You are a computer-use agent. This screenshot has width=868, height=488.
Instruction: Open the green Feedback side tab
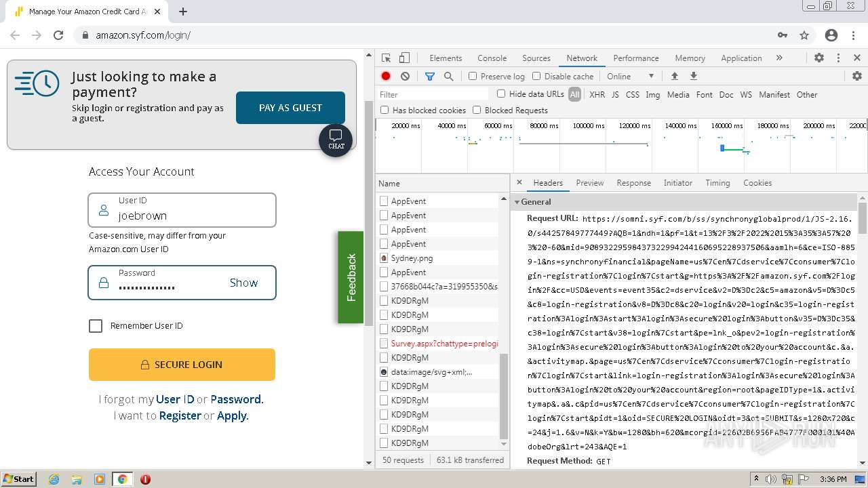click(351, 277)
